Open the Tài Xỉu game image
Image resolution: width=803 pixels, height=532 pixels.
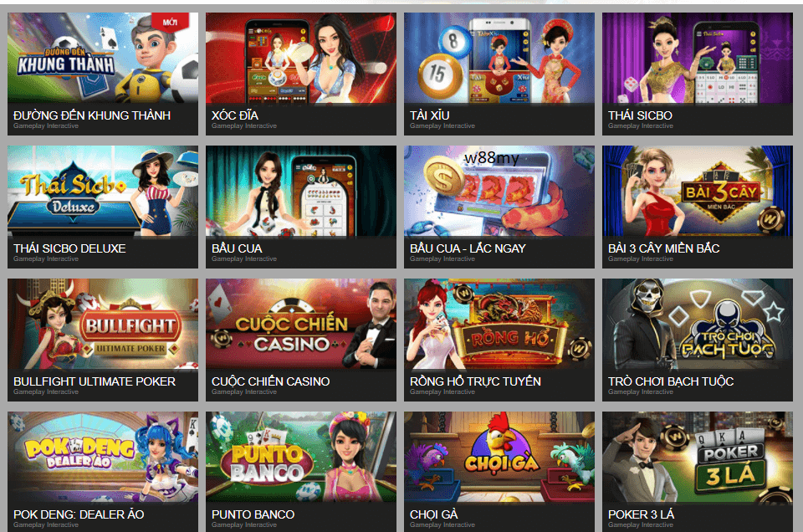[x=499, y=58]
